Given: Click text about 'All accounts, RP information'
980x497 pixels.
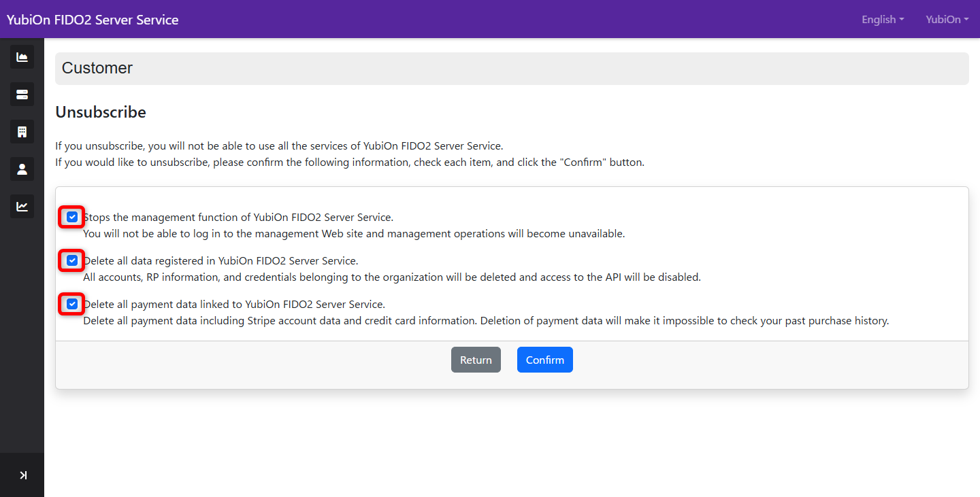Looking at the screenshot, I should [x=392, y=277].
